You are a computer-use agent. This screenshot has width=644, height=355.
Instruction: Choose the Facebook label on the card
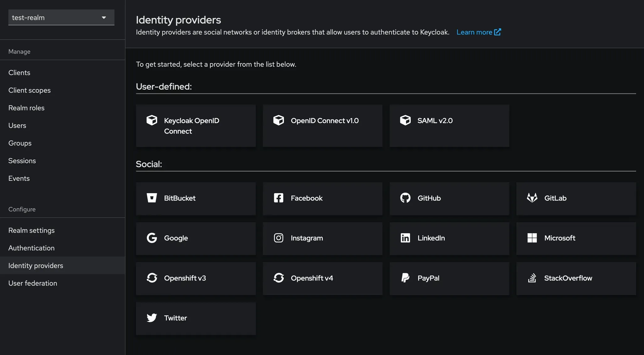click(307, 198)
